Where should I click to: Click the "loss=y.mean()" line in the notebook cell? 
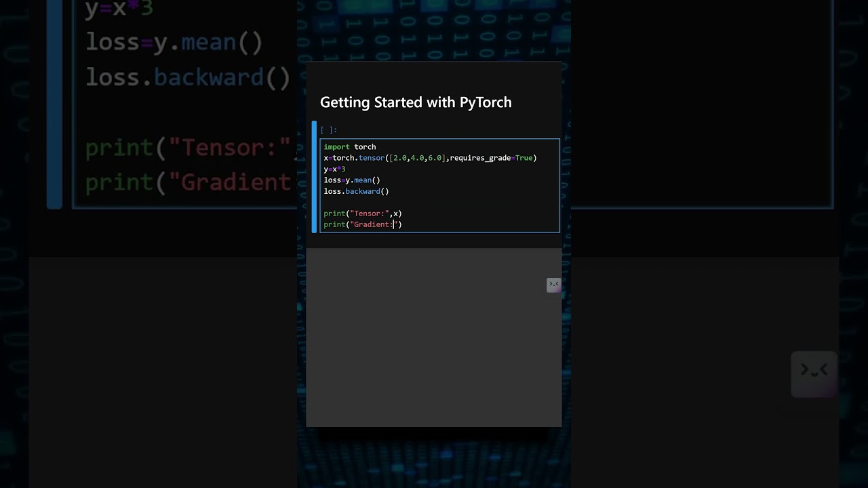352,180
